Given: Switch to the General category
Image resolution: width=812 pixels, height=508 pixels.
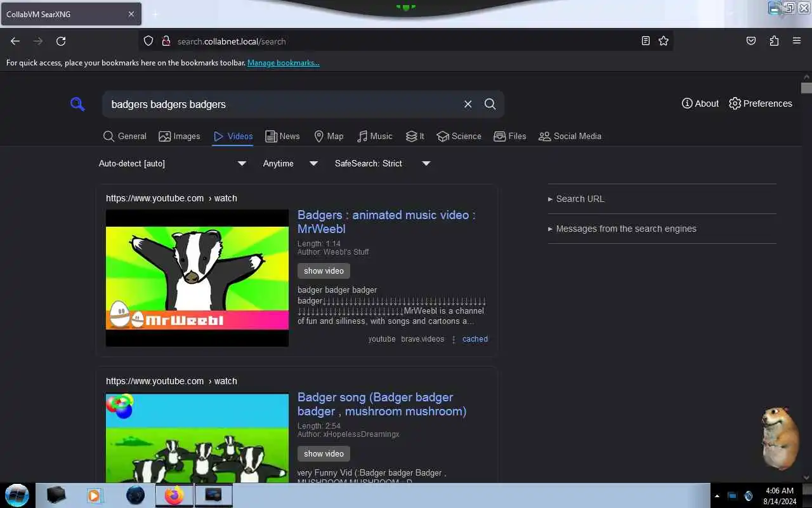Looking at the screenshot, I should click(125, 136).
